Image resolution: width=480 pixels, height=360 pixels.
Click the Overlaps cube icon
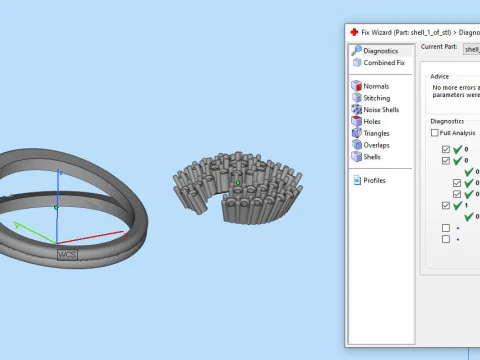[357, 145]
